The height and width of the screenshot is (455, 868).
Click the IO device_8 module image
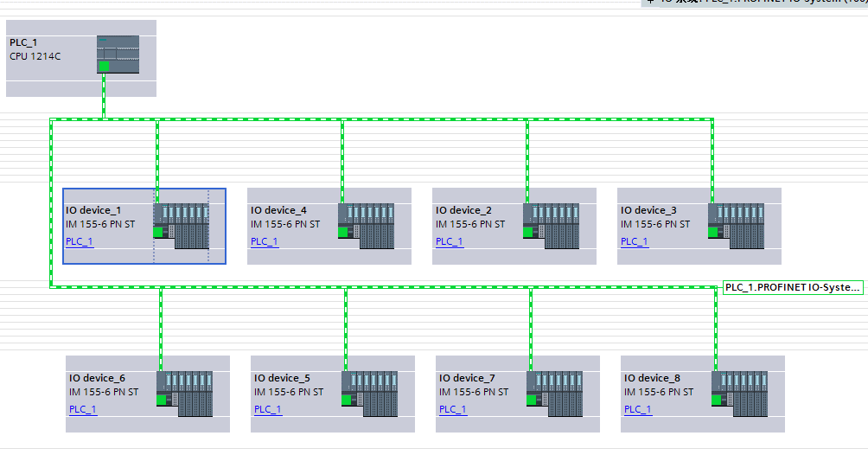(x=740, y=394)
